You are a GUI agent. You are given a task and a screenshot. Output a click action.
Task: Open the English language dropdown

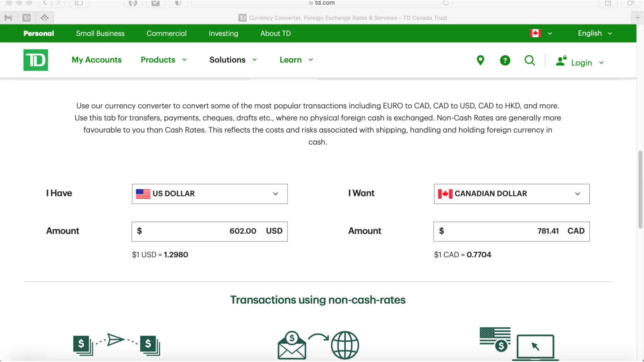click(594, 33)
